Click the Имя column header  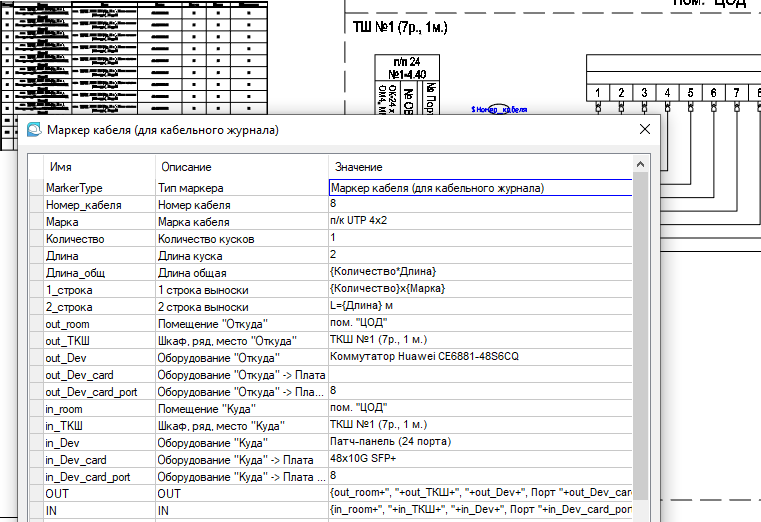point(99,167)
